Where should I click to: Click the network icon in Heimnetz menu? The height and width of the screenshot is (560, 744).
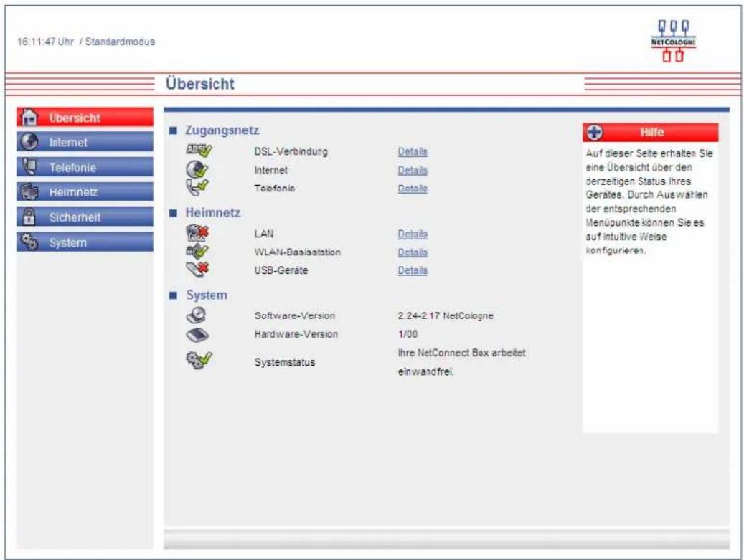click(x=29, y=191)
